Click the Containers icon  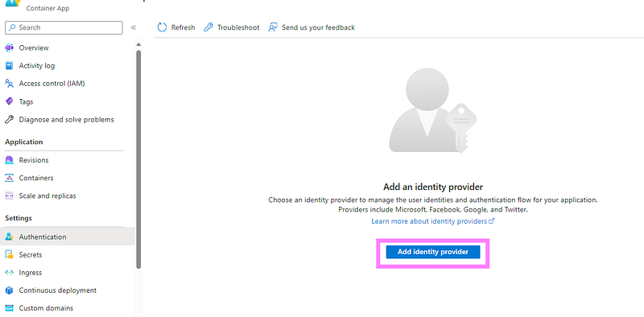pyautogui.click(x=9, y=178)
